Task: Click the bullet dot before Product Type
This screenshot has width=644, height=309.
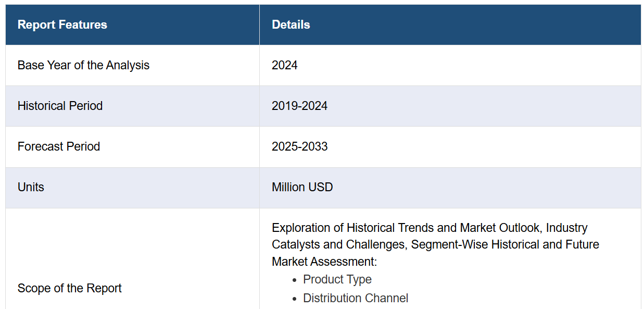Action: click(x=295, y=280)
